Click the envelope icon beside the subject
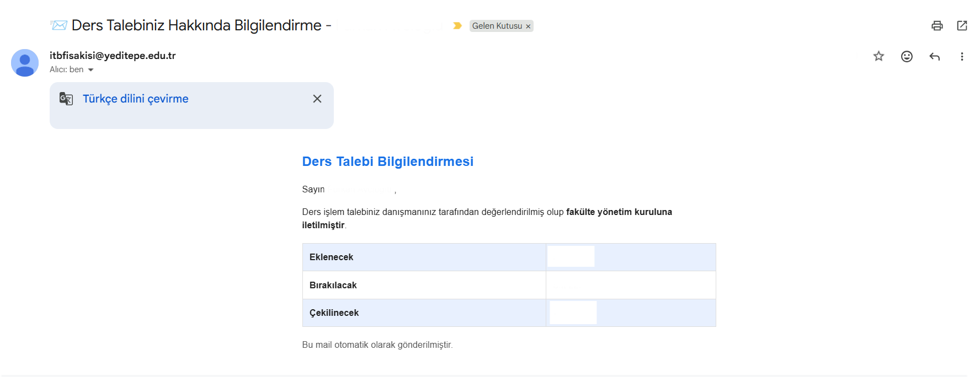This screenshot has height=382, width=980. point(58,24)
